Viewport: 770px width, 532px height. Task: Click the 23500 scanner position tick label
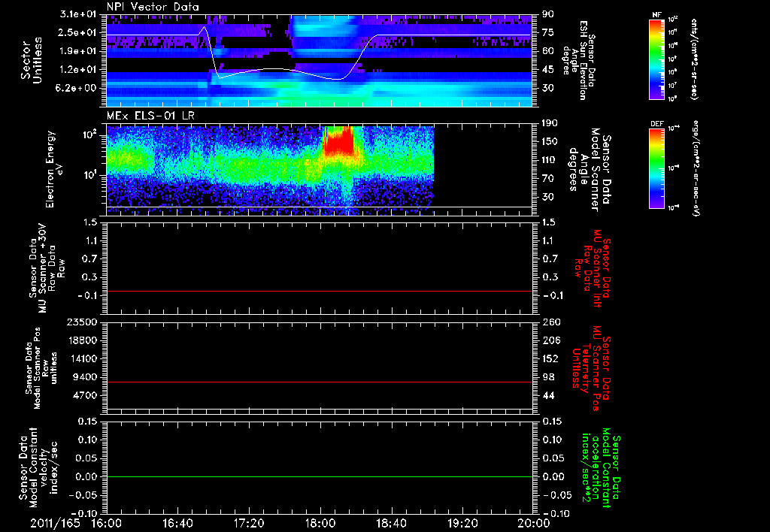pyautogui.click(x=83, y=322)
